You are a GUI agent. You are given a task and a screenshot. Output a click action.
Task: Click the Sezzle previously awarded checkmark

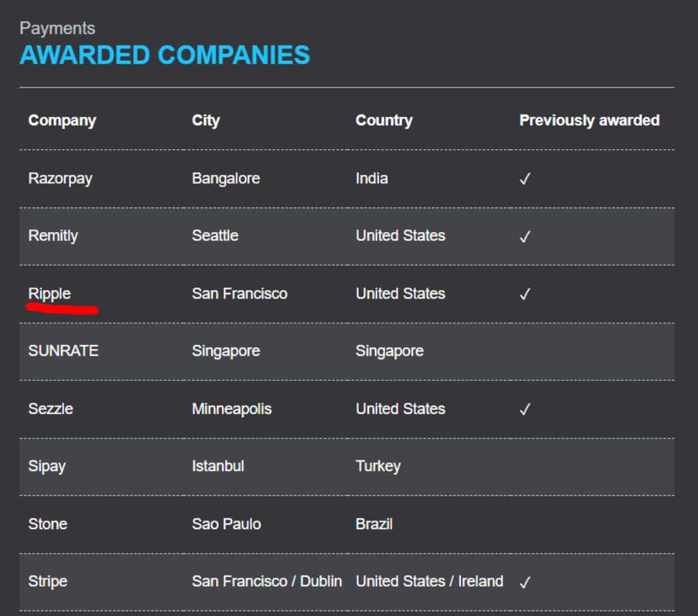click(x=525, y=409)
